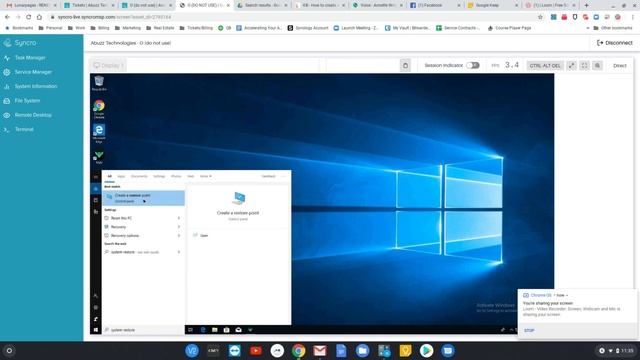Open Terminal in Syncro sidebar

pos(24,129)
